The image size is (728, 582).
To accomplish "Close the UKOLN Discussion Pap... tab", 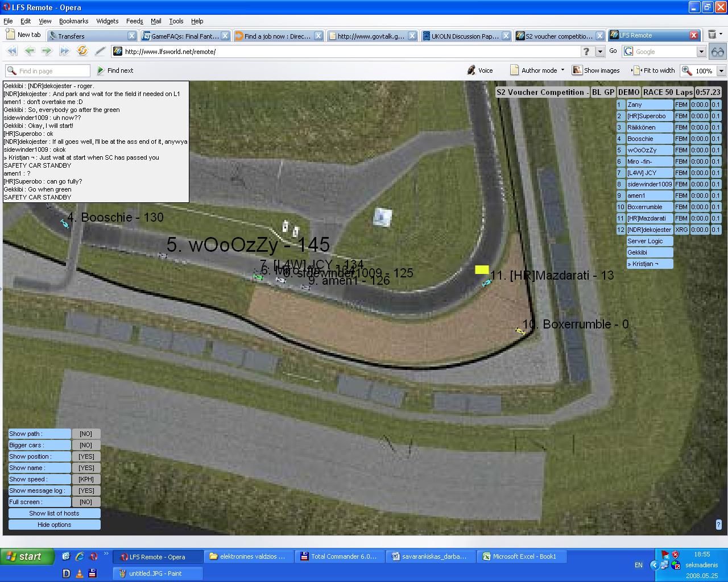I will click(x=506, y=36).
